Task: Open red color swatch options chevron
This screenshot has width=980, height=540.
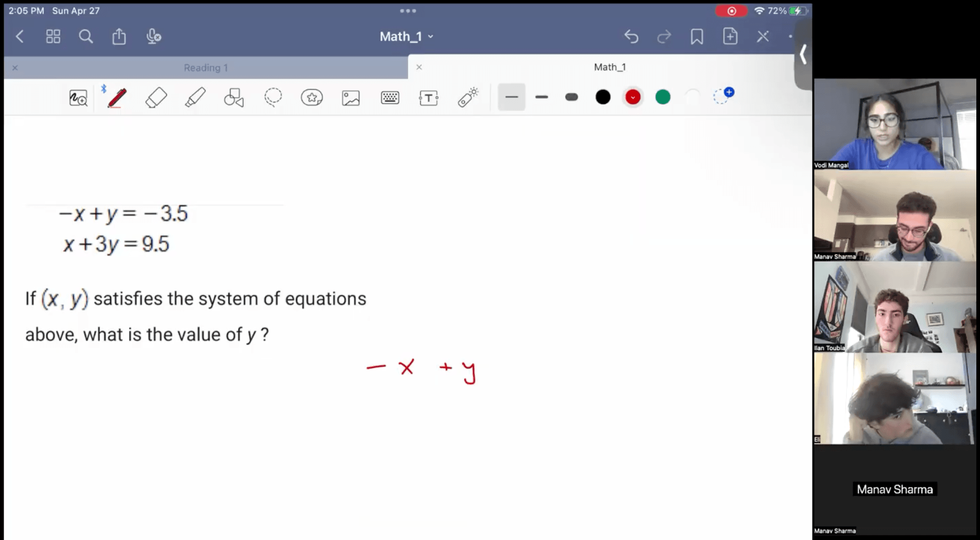Action: click(x=633, y=97)
